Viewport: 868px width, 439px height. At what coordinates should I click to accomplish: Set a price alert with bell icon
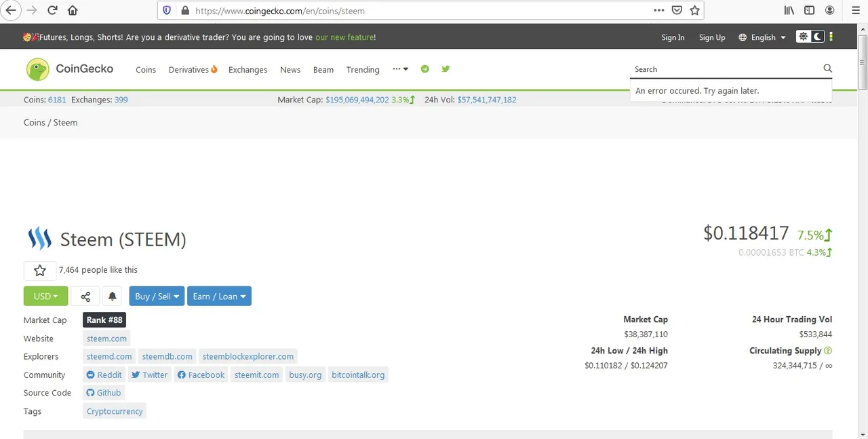(x=113, y=297)
